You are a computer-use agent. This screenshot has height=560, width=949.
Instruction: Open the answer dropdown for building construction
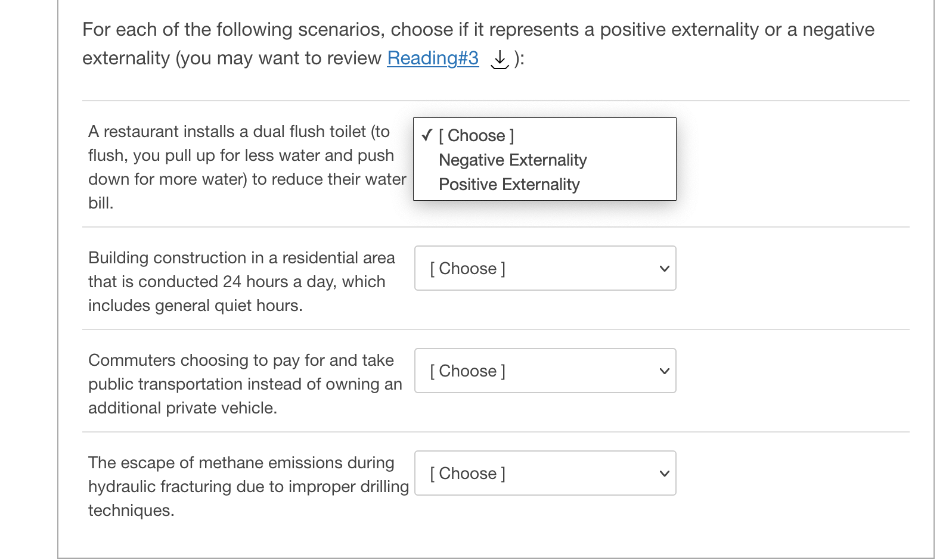tap(545, 269)
